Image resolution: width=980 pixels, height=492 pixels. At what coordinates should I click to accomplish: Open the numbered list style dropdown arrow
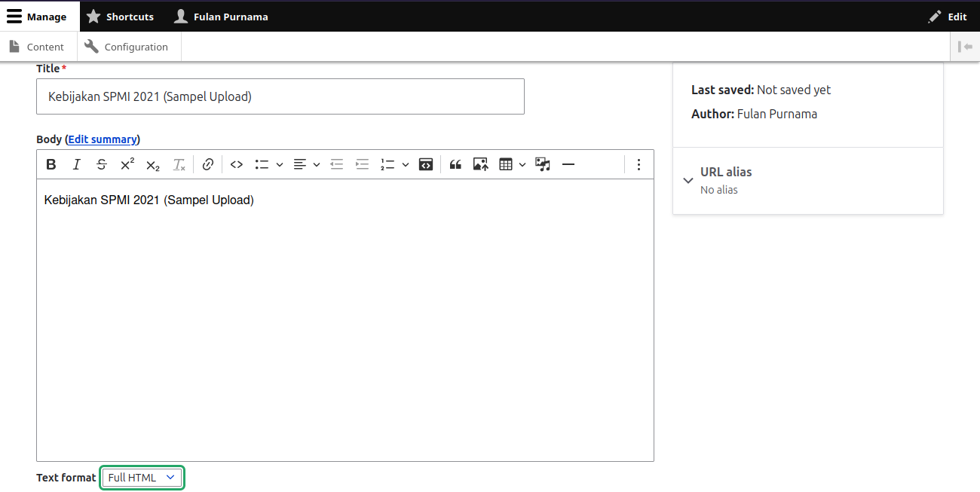(x=406, y=164)
